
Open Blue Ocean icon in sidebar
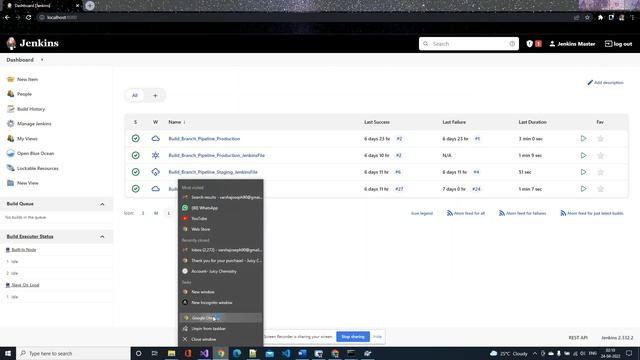click(x=11, y=153)
